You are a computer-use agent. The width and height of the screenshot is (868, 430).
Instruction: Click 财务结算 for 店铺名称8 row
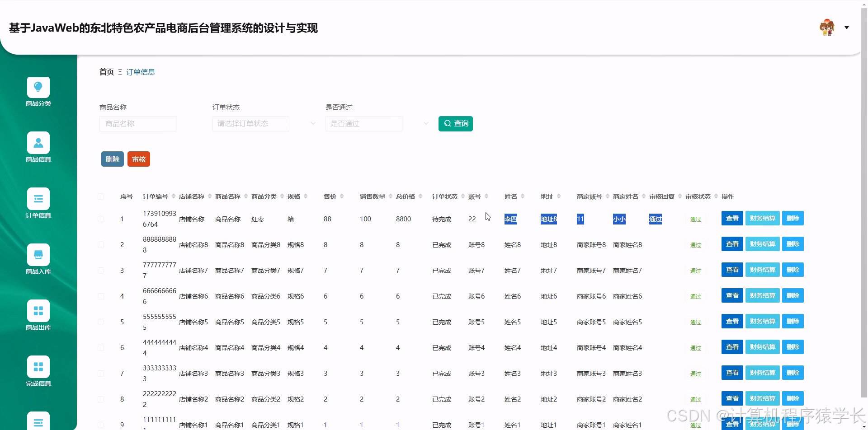tap(763, 244)
